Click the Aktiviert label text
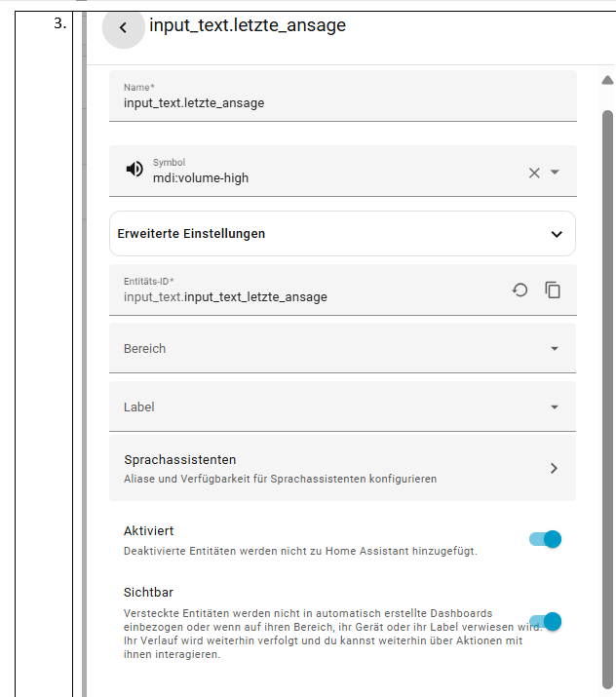Viewport: 616px width, 697px height. coord(149,531)
